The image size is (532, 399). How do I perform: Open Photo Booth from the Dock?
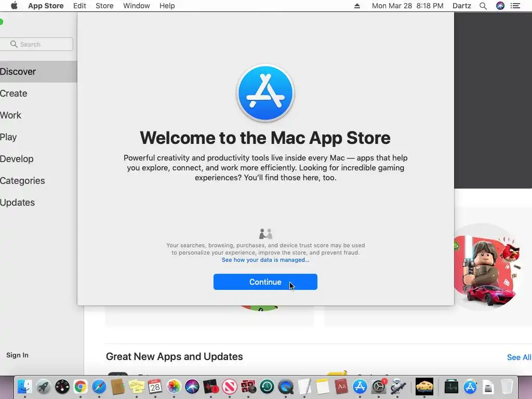pos(248,387)
